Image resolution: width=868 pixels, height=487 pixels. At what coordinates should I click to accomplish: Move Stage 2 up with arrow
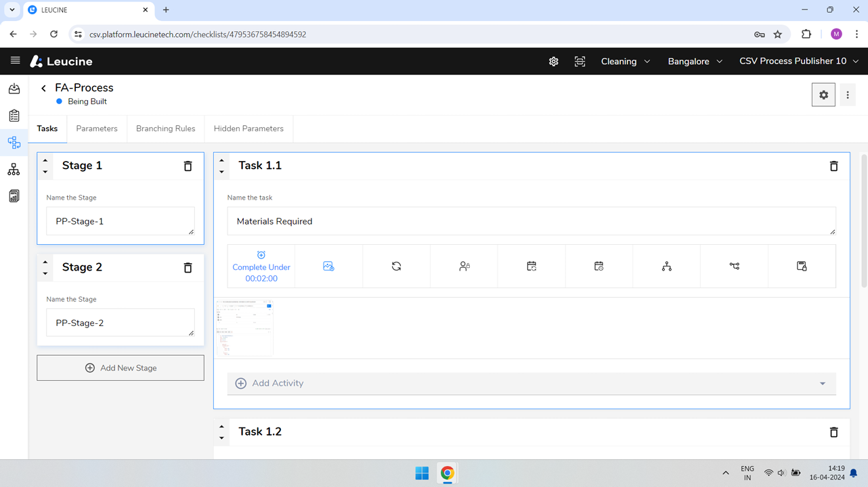tap(45, 262)
